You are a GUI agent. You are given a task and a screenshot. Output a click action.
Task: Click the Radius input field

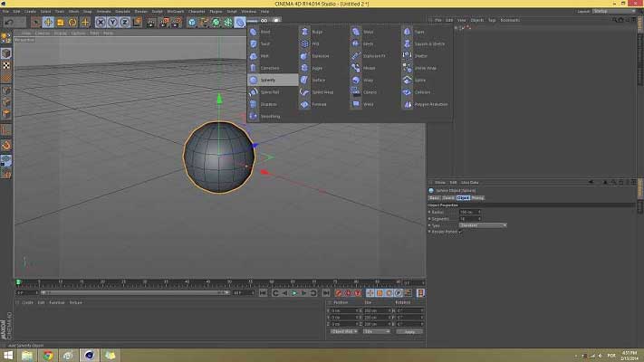[468, 212]
